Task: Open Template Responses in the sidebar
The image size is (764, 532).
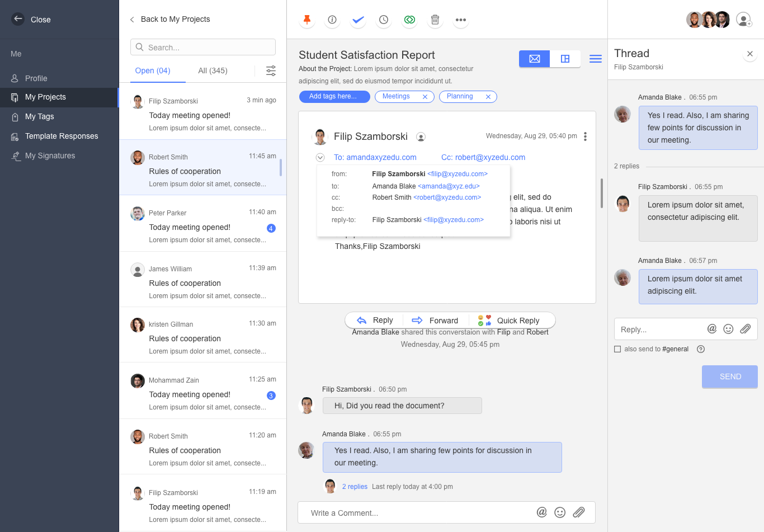Action: point(62,136)
